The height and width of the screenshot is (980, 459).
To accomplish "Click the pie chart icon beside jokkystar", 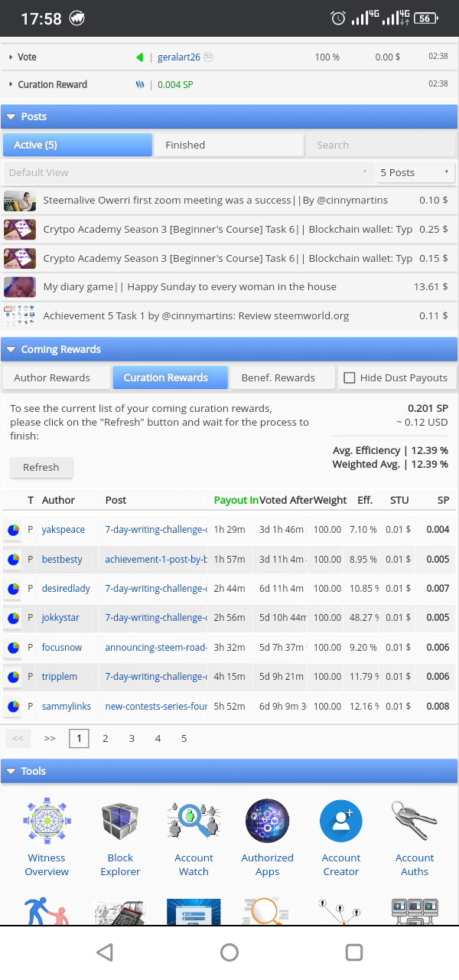I will tap(13, 618).
